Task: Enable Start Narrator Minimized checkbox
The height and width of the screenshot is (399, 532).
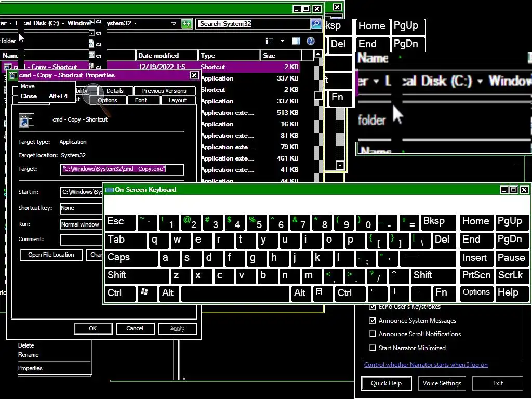Action: 373,348
